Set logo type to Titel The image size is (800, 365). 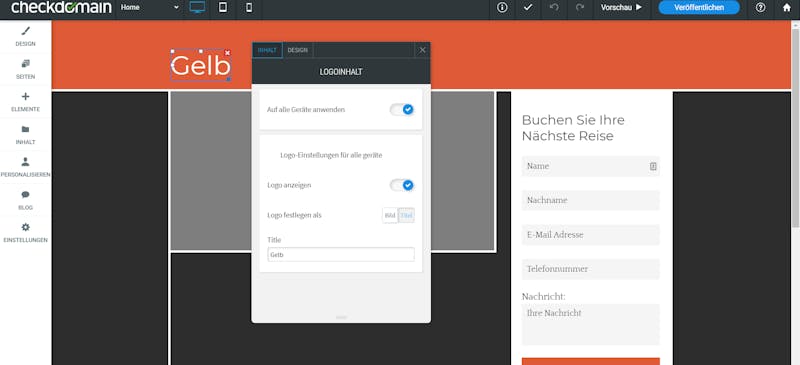point(406,215)
